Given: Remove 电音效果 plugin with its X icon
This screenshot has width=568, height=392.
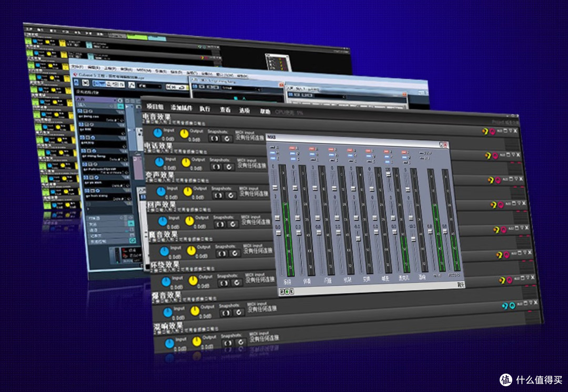Looking at the screenshot, I should [x=515, y=131].
